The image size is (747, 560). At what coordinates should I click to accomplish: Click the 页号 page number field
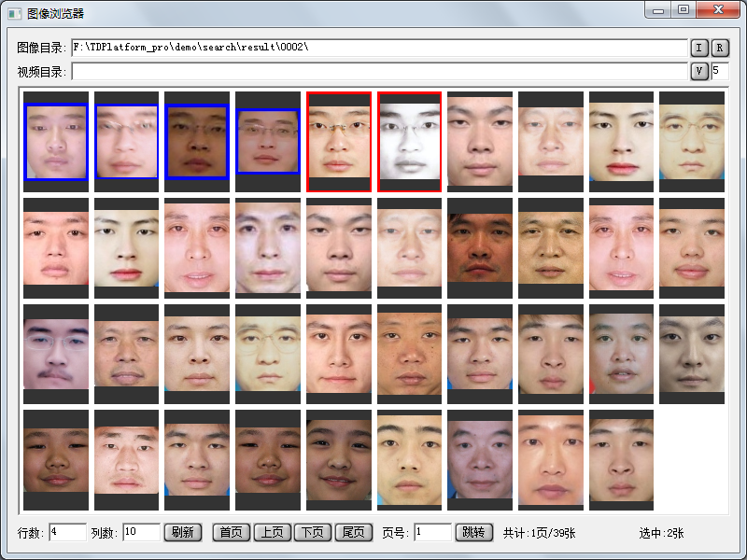tap(432, 532)
